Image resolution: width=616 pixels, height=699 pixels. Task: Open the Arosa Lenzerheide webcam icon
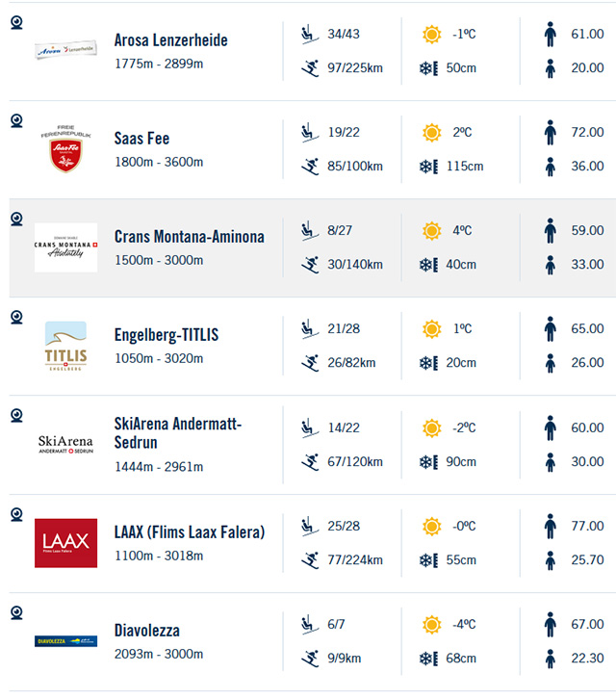pos(16,21)
